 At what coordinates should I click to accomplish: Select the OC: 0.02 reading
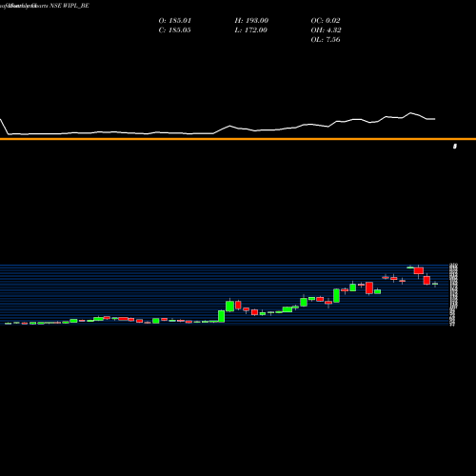point(326,21)
